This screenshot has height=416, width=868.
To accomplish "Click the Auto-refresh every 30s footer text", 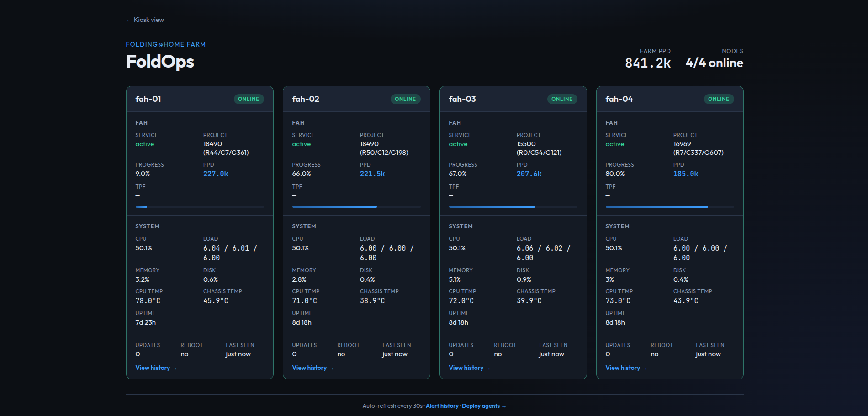I will point(392,406).
